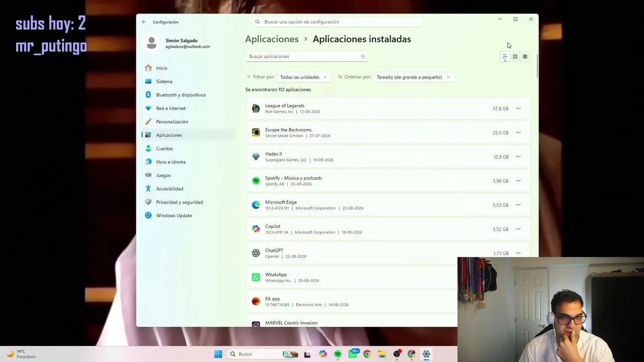
Task: Open Personalización in the sidebar
Action: [x=188, y=122]
